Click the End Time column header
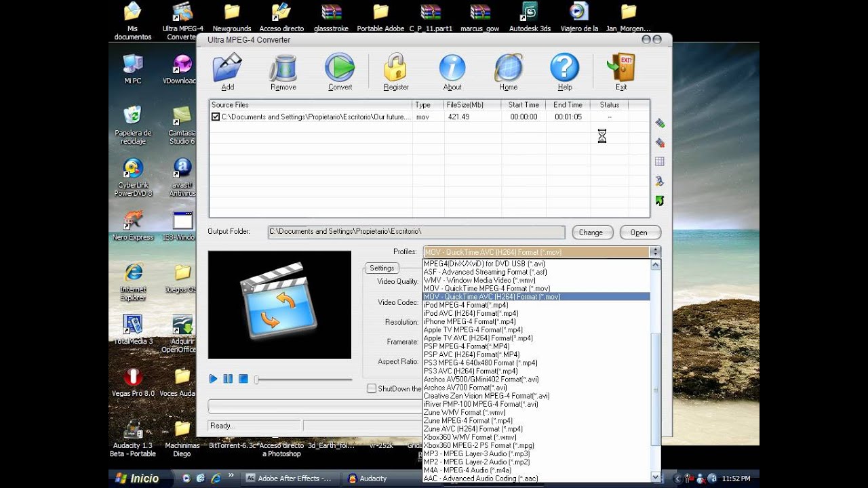The image size is (868, 488). point(568,105)
